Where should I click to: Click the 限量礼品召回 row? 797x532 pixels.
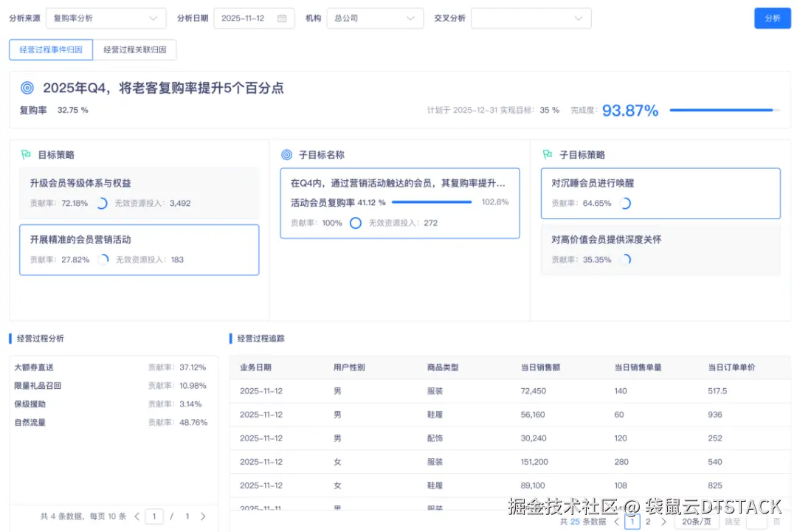coord(114,386)
